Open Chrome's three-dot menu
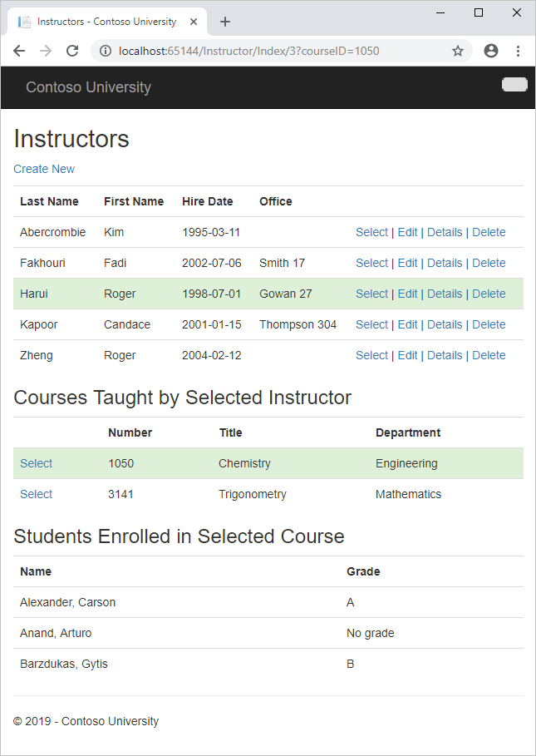The height and width of the screenshot is (756, 536). (519, 51)
